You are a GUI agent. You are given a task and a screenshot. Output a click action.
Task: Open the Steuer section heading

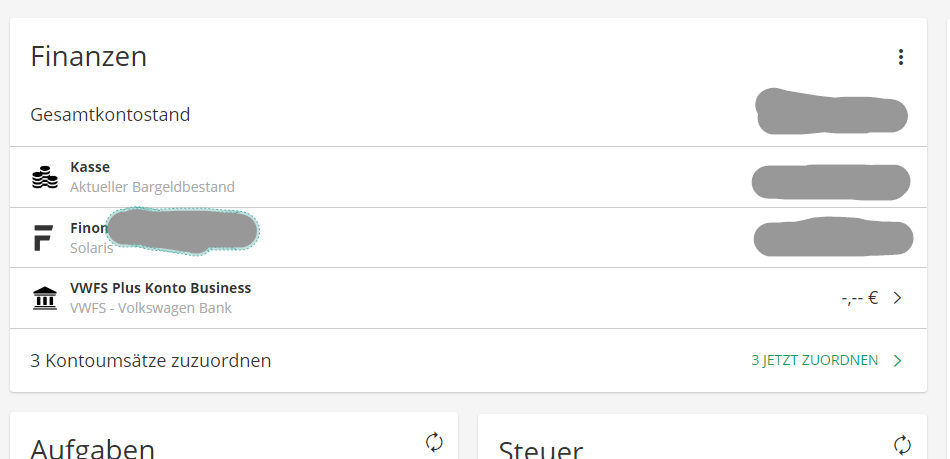pyautogui.click(x=540, y=450)
